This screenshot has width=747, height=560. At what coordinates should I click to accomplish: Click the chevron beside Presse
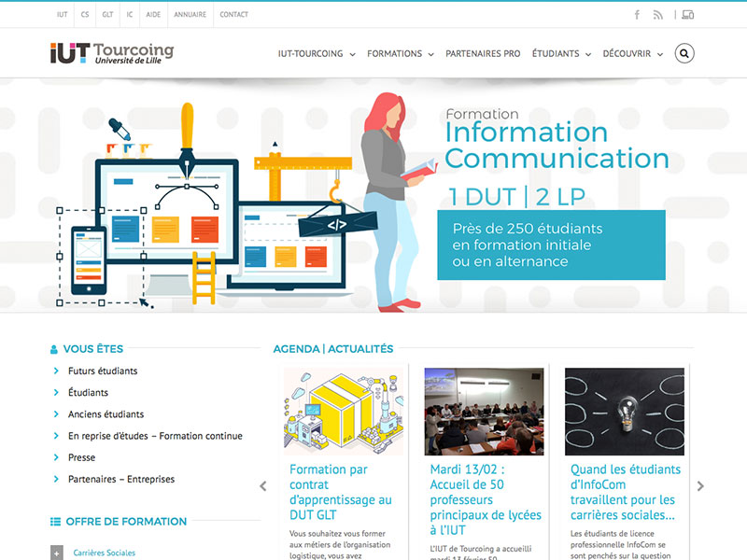pos(56,457)
